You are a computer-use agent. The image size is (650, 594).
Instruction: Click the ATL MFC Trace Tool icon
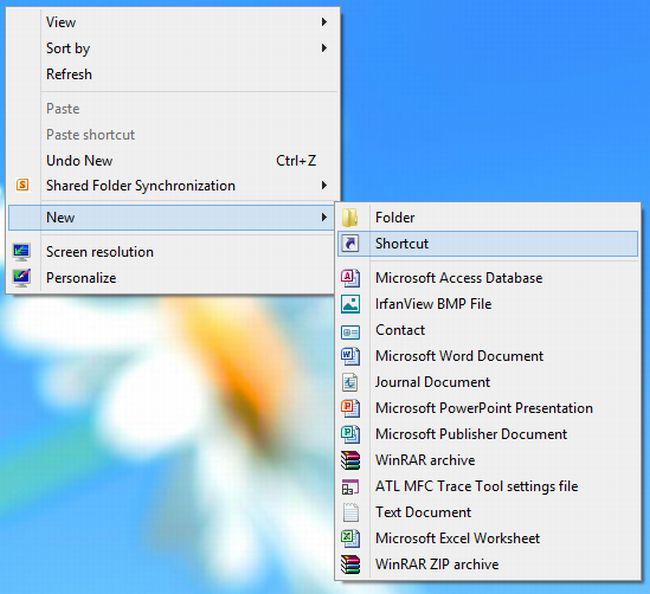[350, 487]
